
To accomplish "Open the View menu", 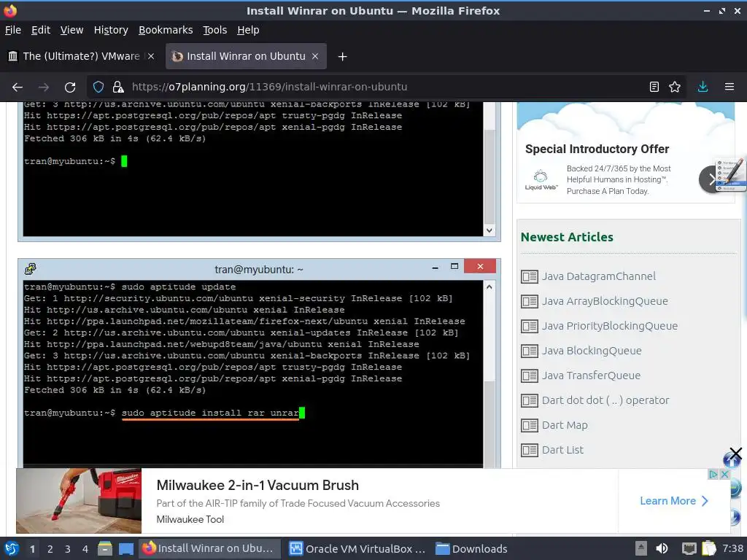I will pyautogui.click(x=71, y=30).
